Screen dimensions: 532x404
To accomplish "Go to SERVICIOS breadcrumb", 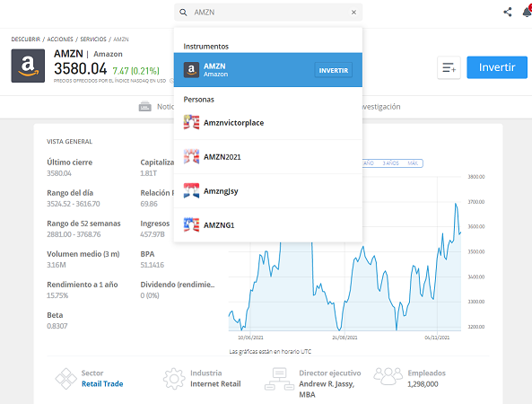I will click(93, 40).
